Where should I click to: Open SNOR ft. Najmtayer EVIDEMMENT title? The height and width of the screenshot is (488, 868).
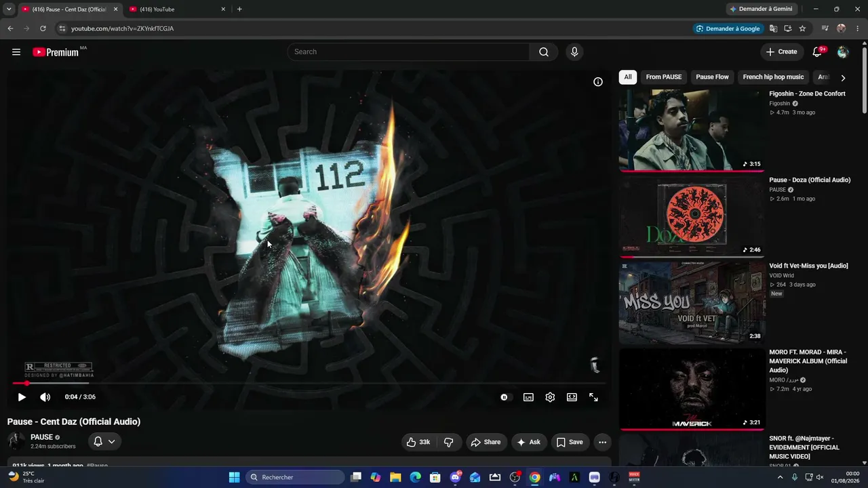[804, 447]
